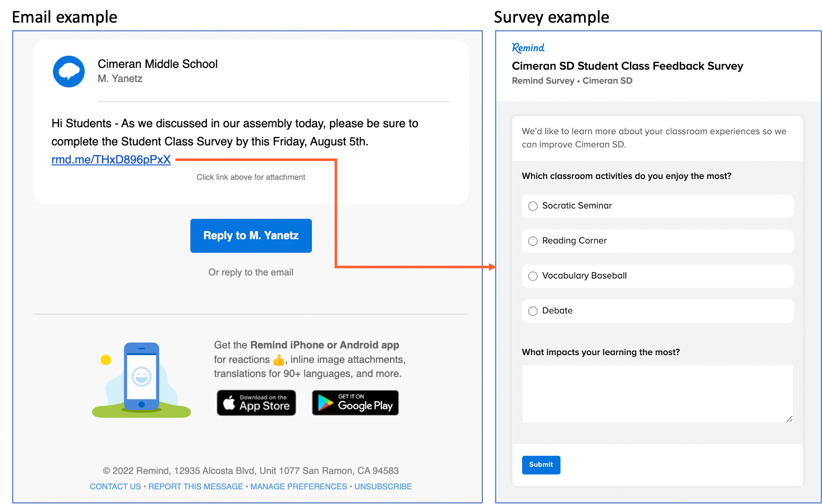Screen dimensions: 822x504
Task: Click the Remind chat bubble avatar icon
Action: coord(69,71)
